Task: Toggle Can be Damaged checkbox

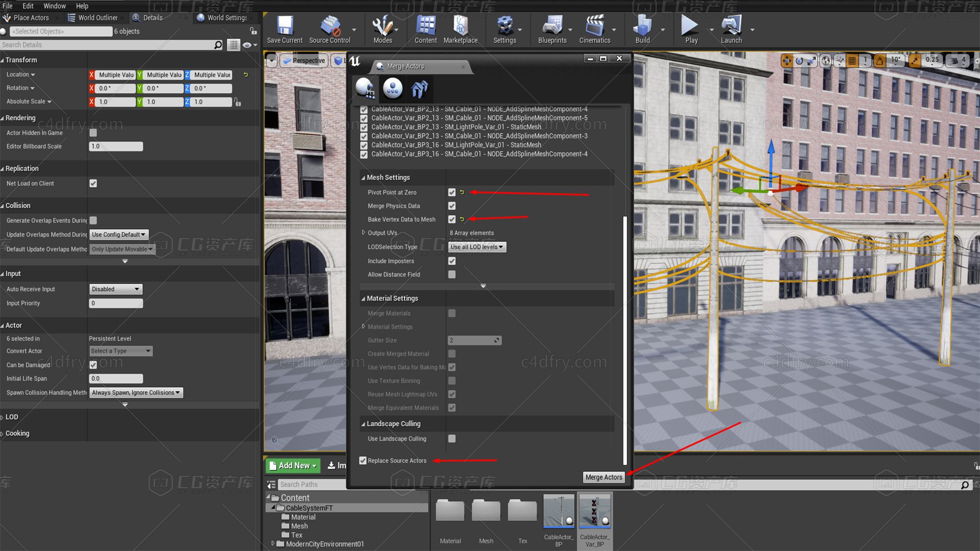Action: click(93, 365)
